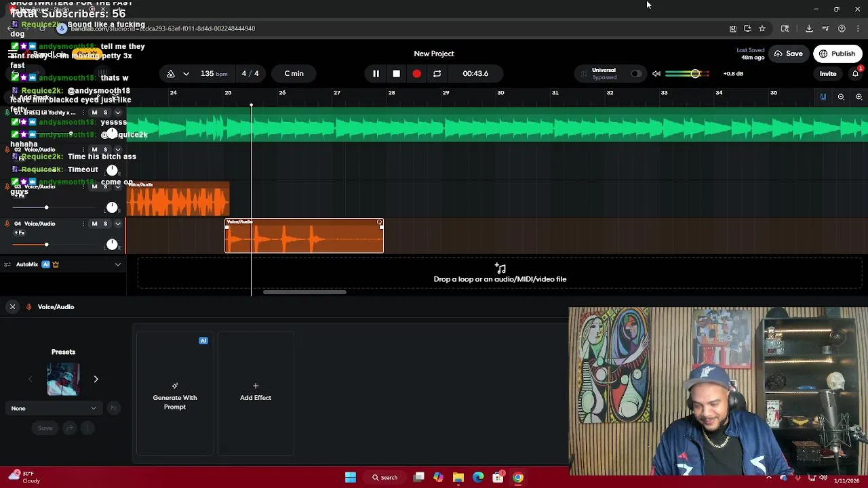Save the project with the Save button

point(788,54)
